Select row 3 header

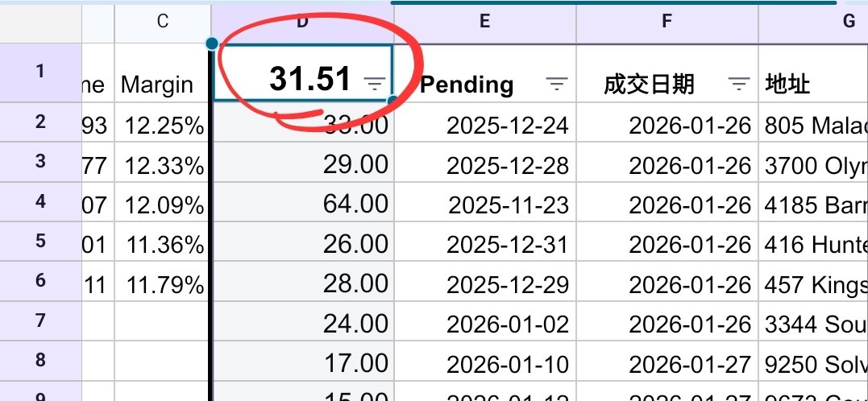tap(40, 162)
